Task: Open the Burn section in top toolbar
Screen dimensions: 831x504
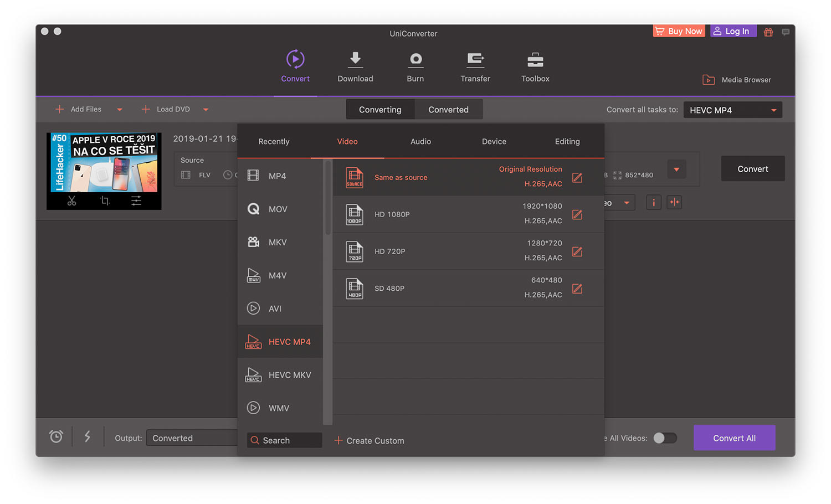Action: 415,67
